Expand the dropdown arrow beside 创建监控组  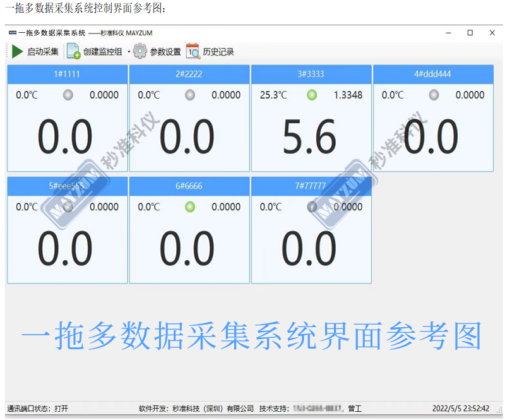[x=128, y=52]
